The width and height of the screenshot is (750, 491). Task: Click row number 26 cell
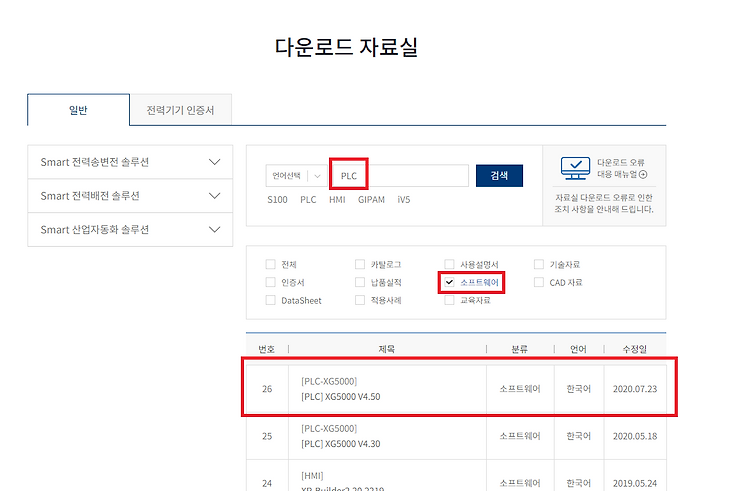267,389
